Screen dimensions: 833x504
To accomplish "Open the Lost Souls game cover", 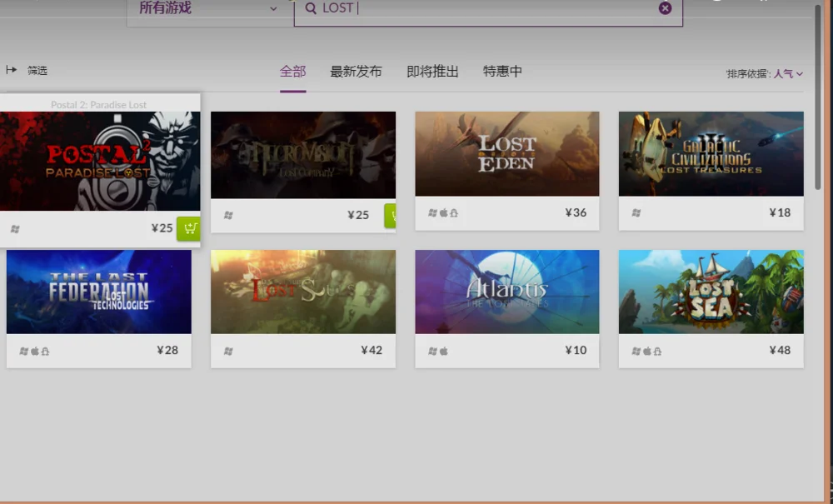I will (x=303, y=292).
